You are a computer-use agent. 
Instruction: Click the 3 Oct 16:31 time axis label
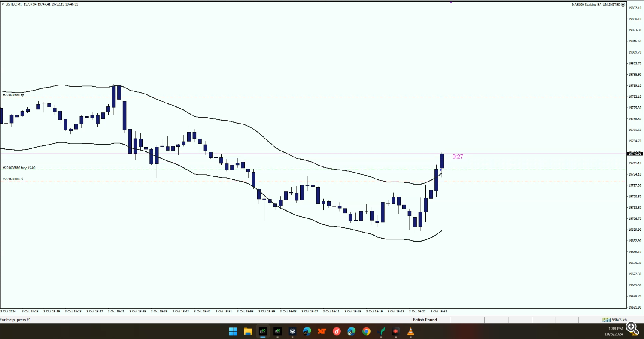click(x=439, y=311)
